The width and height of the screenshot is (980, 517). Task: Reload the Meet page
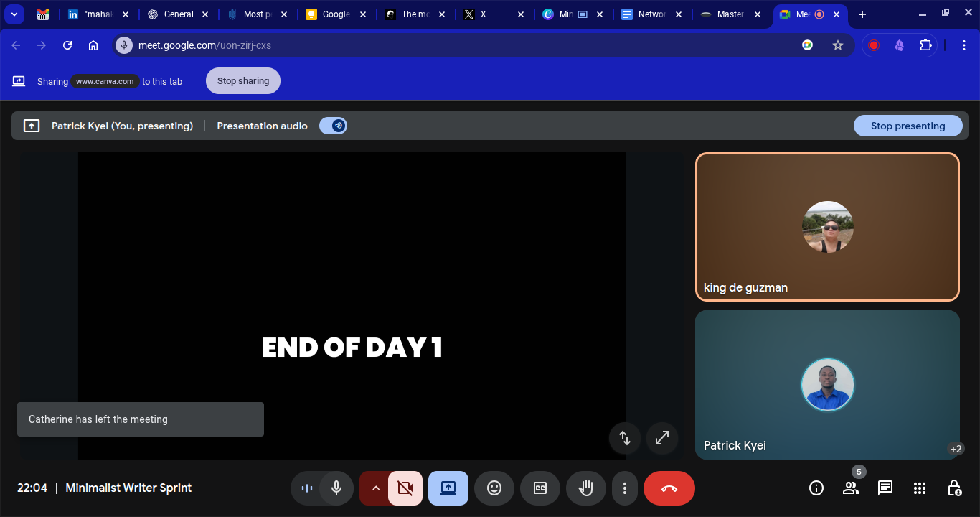point(67,45)
